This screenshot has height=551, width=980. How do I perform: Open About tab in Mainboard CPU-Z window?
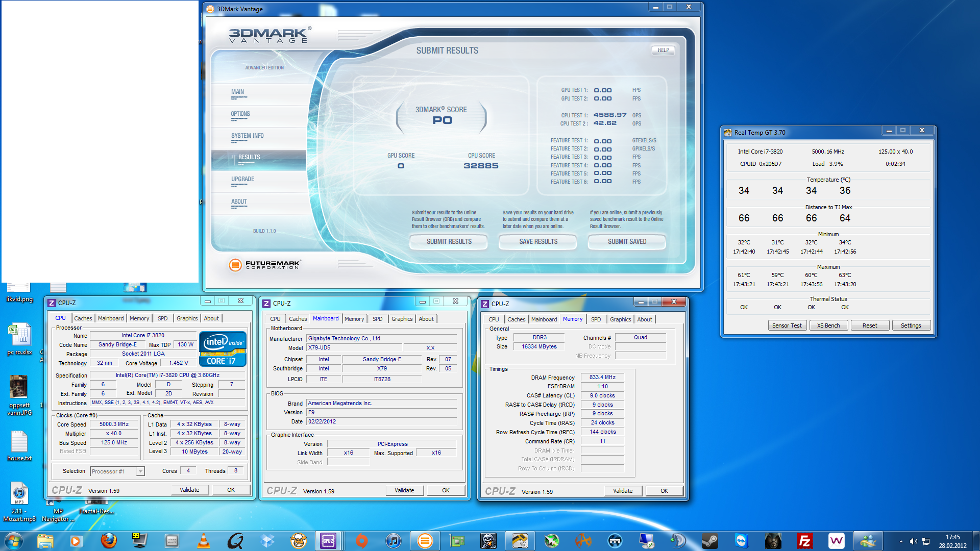coord(426,319)
